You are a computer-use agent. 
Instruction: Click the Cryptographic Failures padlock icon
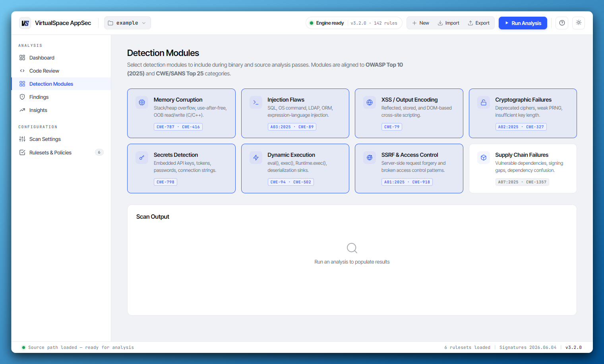[x=484, y=102]
